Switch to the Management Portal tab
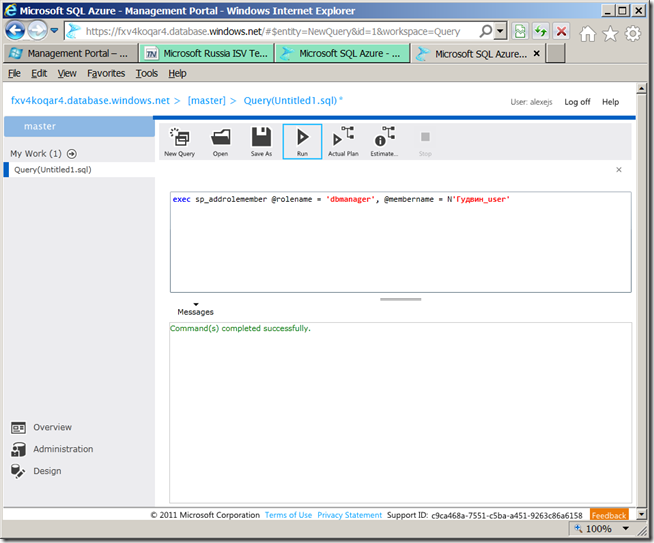Image resolution: width=654 pixels, height=543 pixels. [70, 53]
